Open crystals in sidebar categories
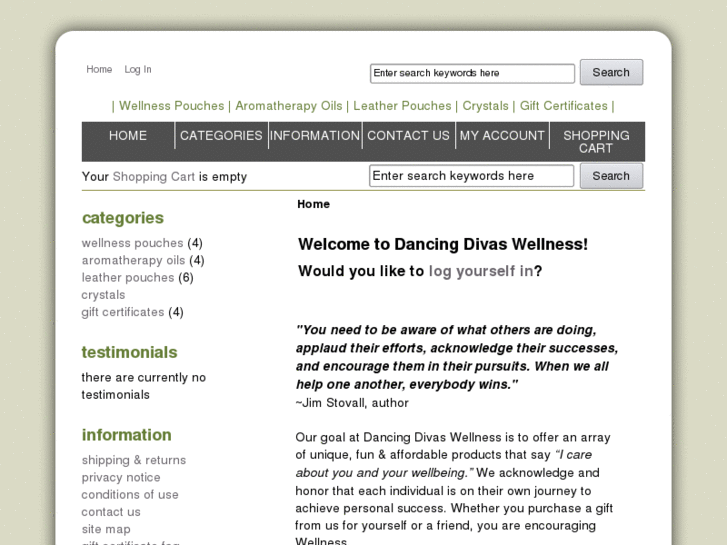Image resolution: width=727 pixels, height=545 pixels. [x=103, y=295]
